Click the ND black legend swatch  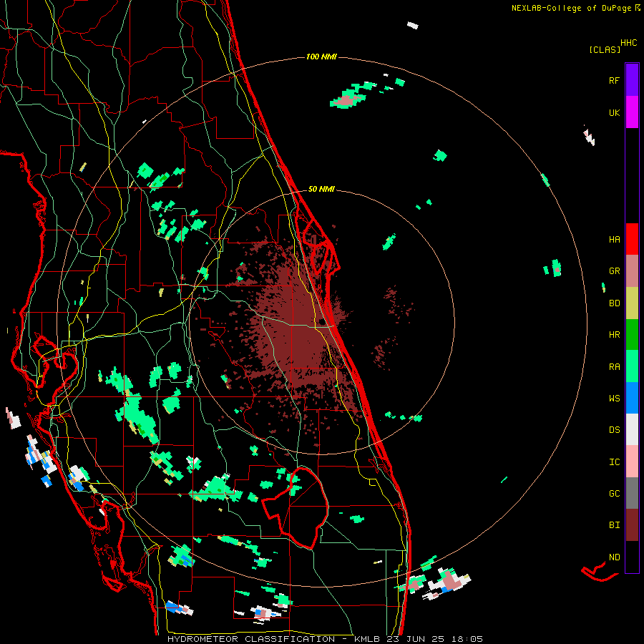pos(632,557)
